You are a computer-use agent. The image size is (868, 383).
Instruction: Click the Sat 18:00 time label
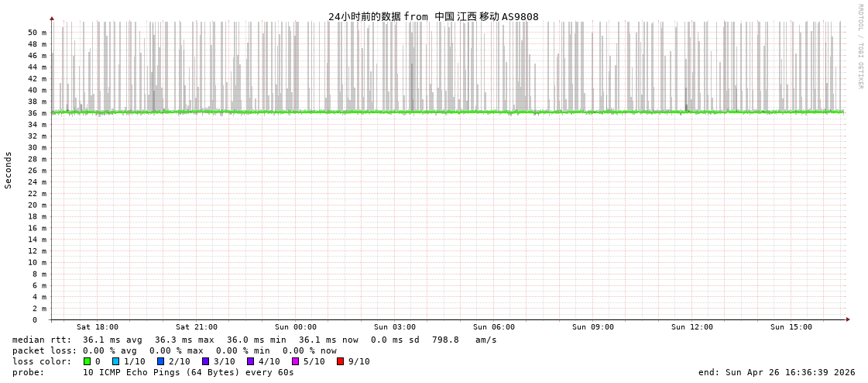pos(98,327)
